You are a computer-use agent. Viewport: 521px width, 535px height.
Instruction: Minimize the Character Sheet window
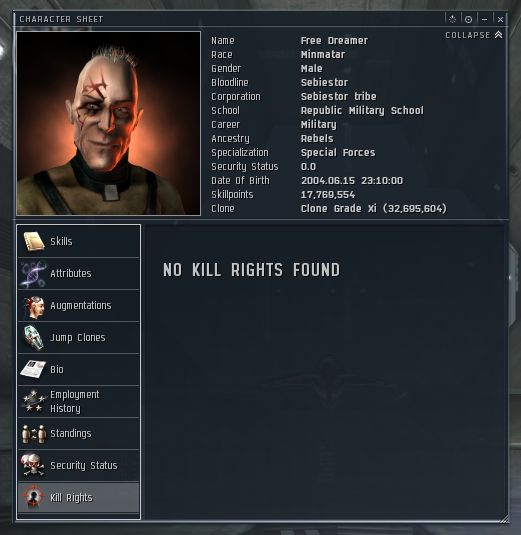point(484,19)
